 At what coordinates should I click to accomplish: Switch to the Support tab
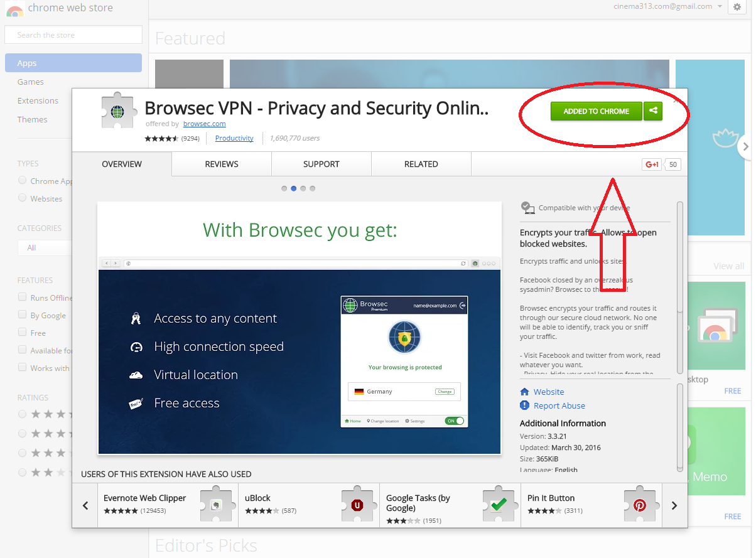321,164
